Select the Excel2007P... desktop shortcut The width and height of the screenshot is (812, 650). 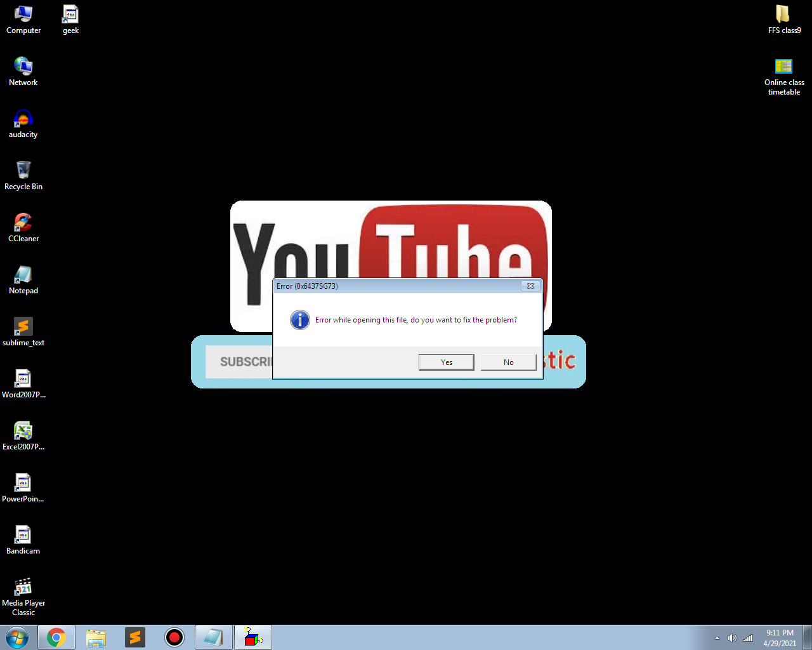[23, 435]
